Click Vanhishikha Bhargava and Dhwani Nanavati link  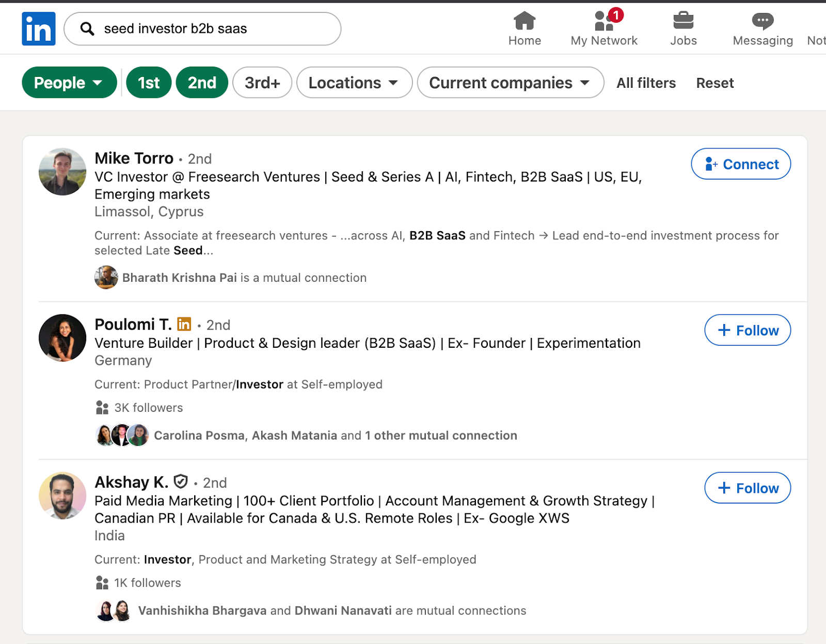[332, 610]
